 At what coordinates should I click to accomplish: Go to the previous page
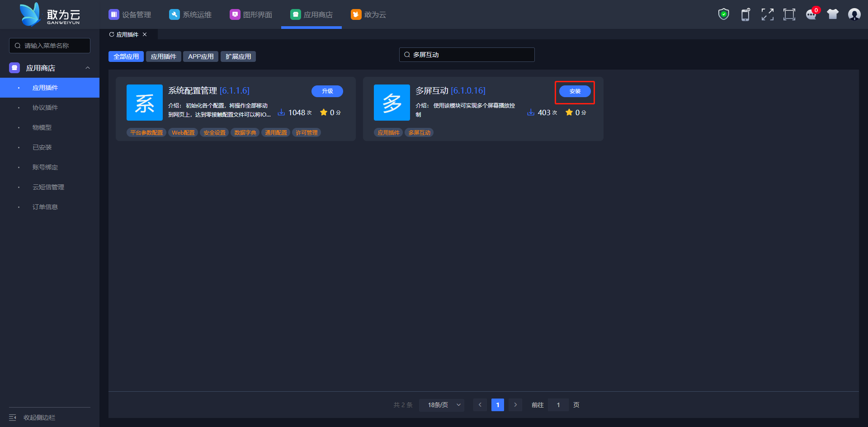point(480,405)
